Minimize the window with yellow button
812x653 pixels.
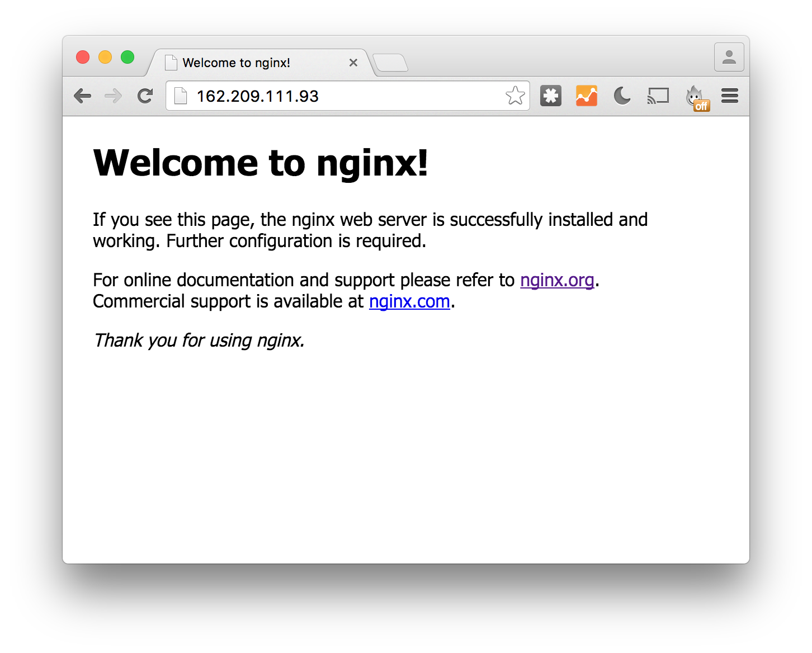click(105, 57)
